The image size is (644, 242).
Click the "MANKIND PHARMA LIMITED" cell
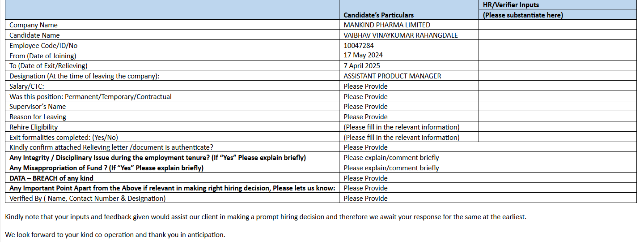387,25
